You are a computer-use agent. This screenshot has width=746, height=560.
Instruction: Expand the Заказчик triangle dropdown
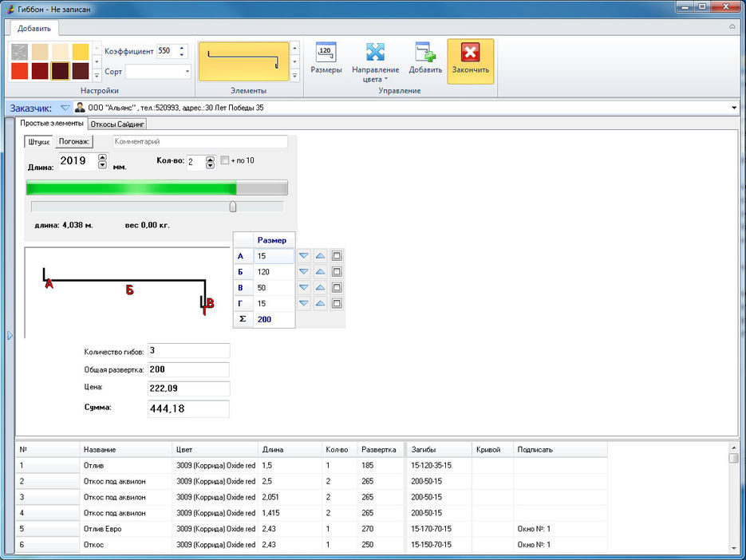(65, 108)
